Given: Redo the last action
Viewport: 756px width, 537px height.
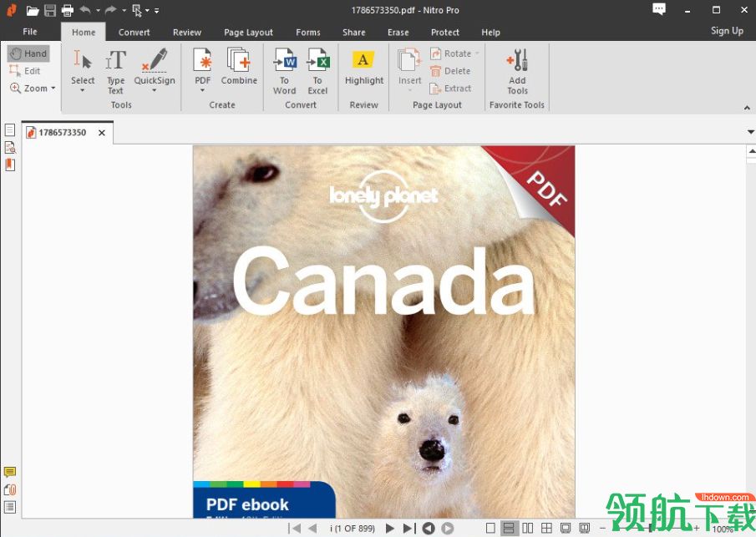Looking at the screenshot, I should pyautogui.click(x=111, y=10).
